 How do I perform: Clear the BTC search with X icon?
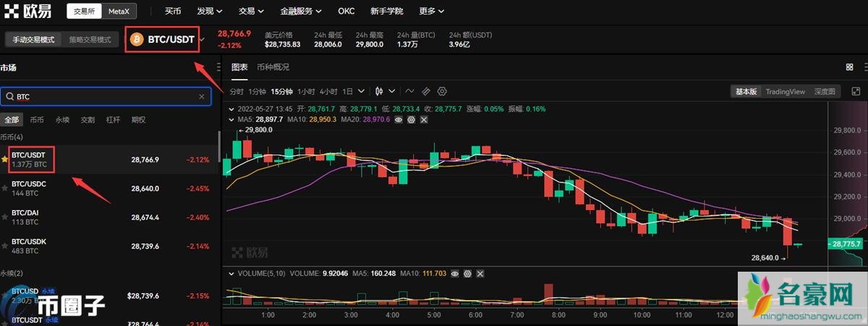pos(202,96)
